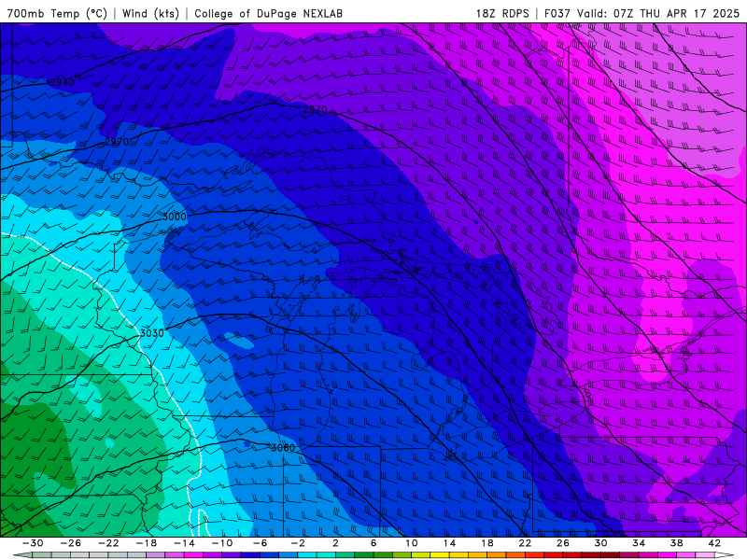
Task: Click the 14 legend scale label
Action: (x=449, y=543)
